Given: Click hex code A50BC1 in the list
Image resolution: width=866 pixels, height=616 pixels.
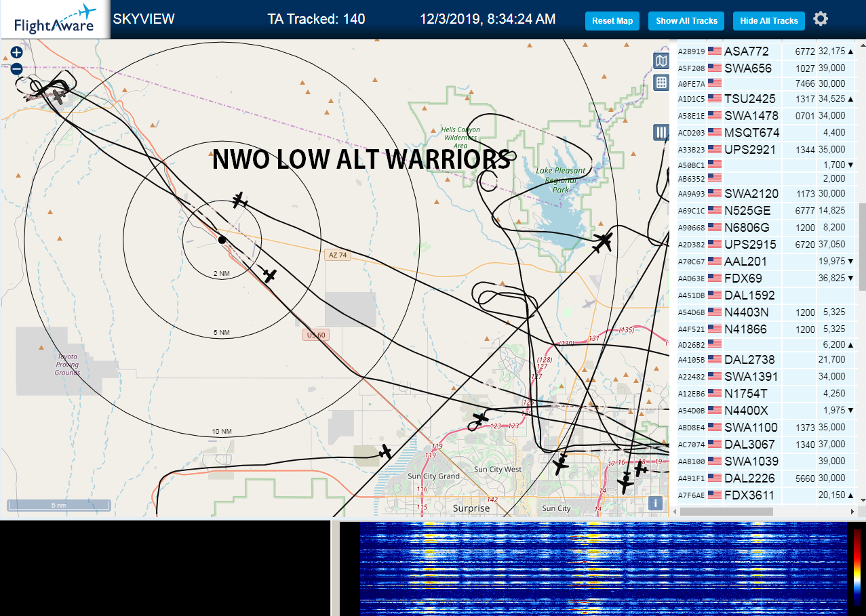Looking at the screenshot, I should pyautogui.click(x=692, y=165).
